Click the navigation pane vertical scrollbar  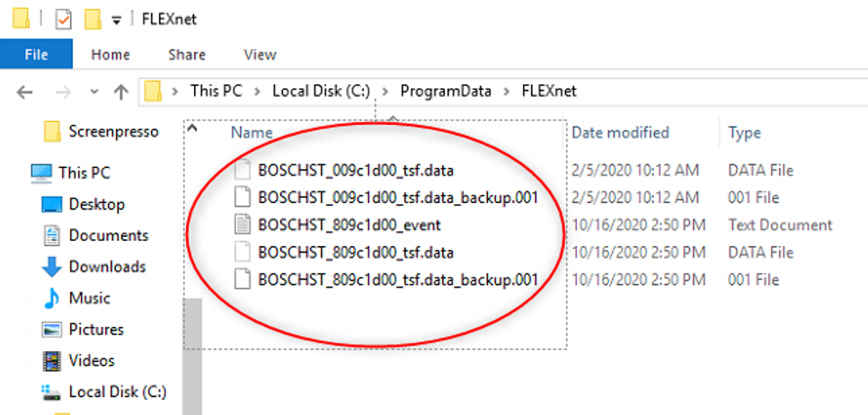click(192, 341)
